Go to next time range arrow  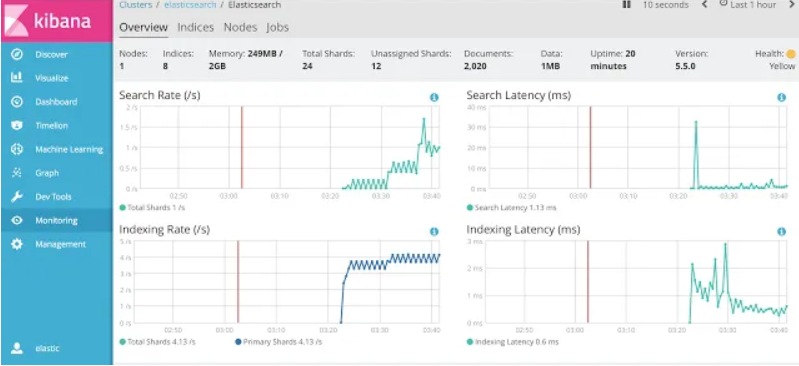point(792,5)
